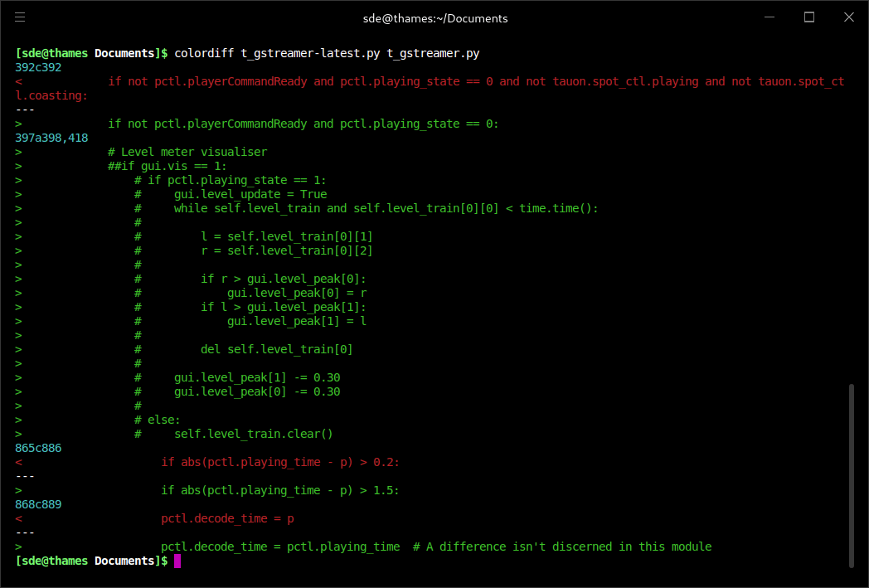Minimize the terminal window
Screen dimensions: 869x588
coord(769,17)
